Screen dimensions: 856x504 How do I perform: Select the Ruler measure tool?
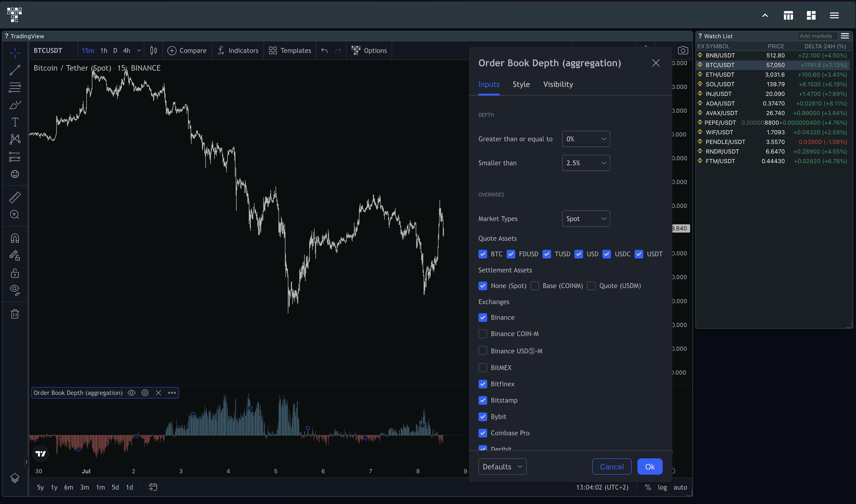click(15, 197)
